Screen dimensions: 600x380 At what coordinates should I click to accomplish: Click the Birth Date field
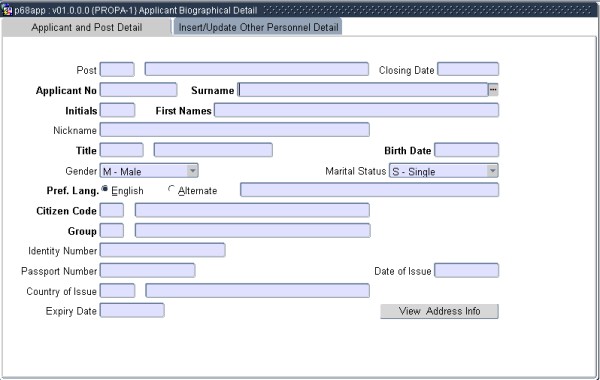click(x=466, y=150)
